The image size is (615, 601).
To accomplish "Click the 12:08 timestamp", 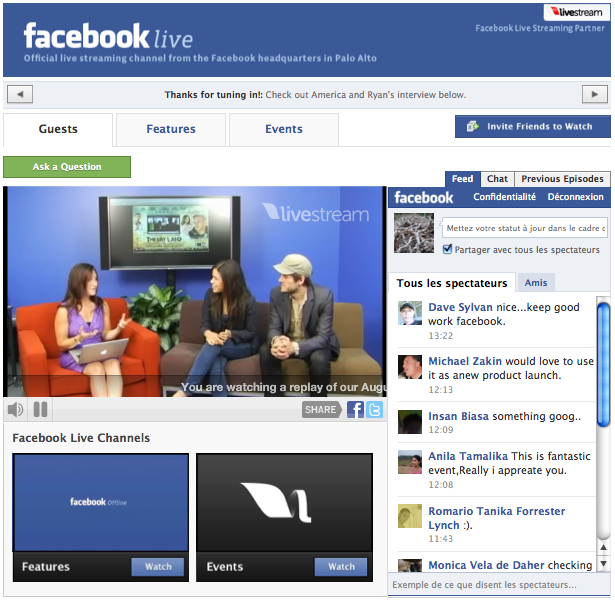I will [440, 484].
